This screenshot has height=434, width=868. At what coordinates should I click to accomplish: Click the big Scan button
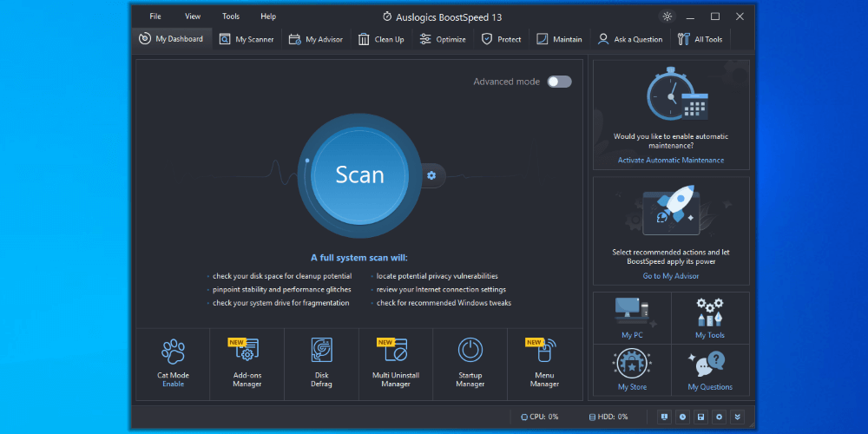(x=359, y=175)
